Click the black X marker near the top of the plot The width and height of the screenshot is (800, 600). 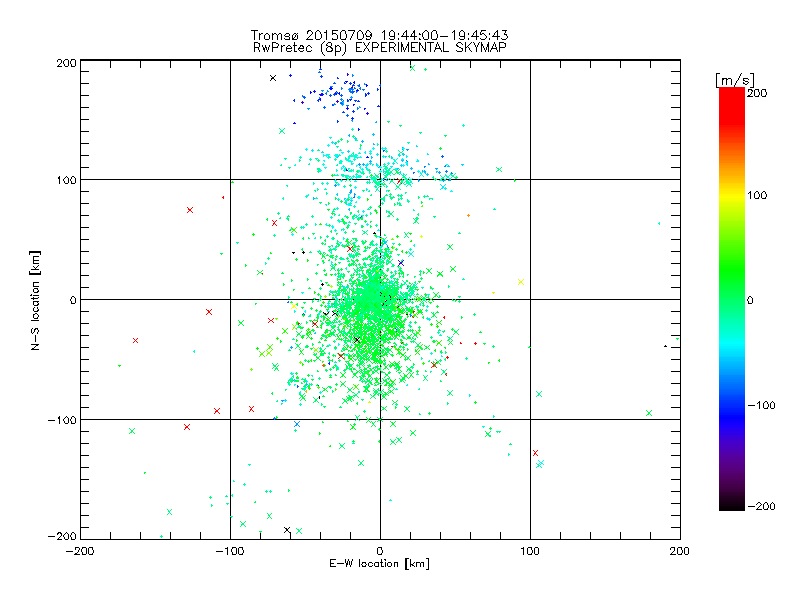[273, 78]
